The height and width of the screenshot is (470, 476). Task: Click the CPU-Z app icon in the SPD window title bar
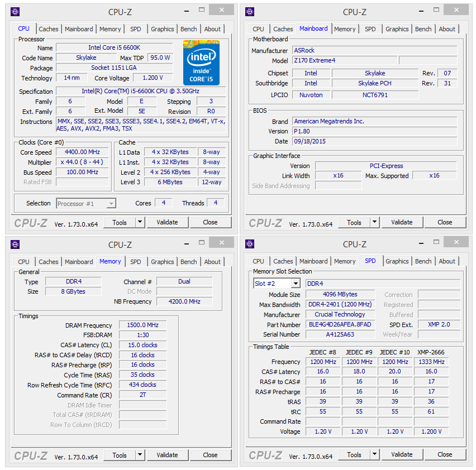tap(250, 244)
